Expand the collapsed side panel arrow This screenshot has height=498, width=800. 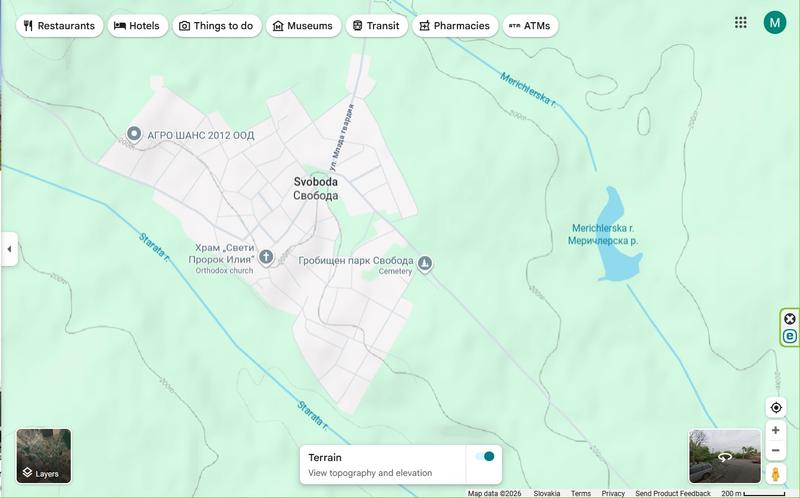[9, 249]
